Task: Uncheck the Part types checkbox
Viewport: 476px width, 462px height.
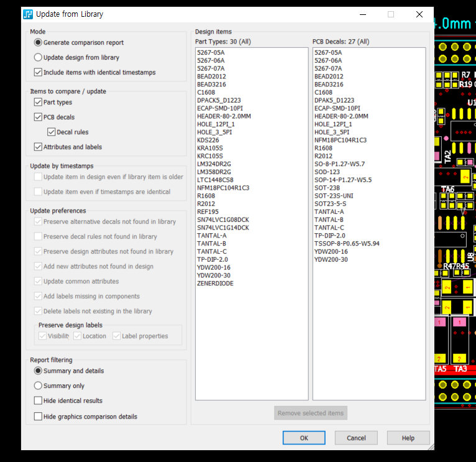Action: pos(39,102)
